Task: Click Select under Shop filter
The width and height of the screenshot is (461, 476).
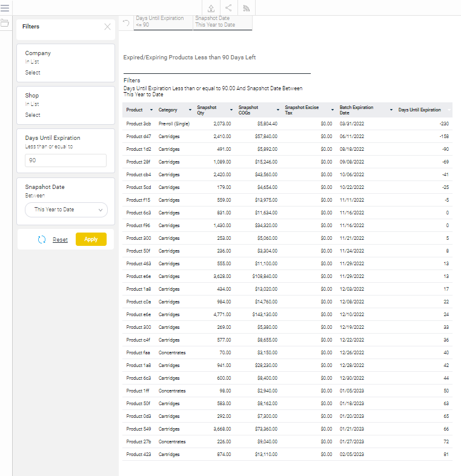Action: [x=33, y=115]
